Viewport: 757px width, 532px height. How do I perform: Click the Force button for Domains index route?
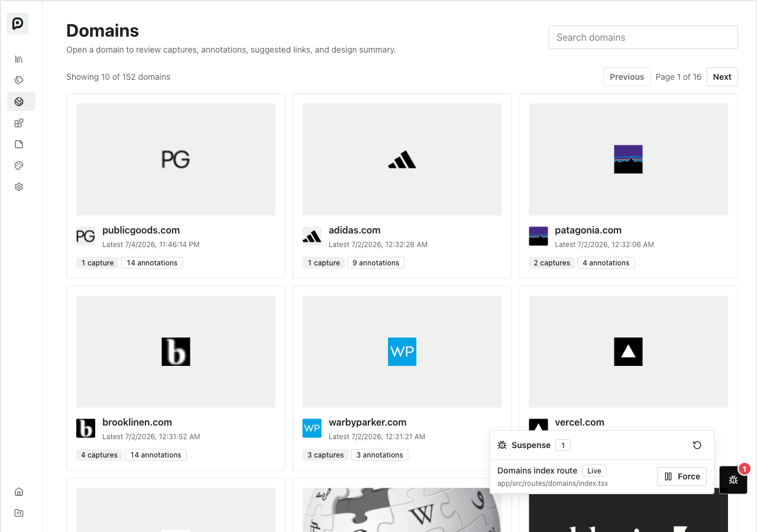coord(682,476)
